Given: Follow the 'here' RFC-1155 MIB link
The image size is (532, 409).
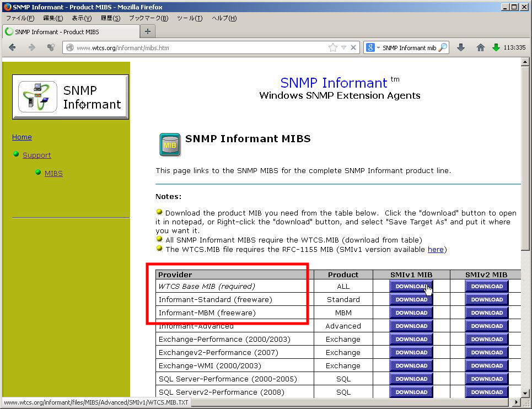Looking at the screenshot, I should pos(436,249).
